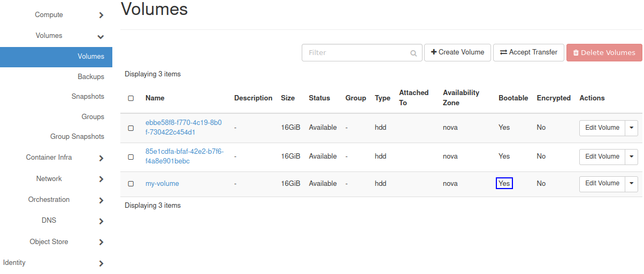Click the Orchestration section chevron arrow

click(101, 200)
